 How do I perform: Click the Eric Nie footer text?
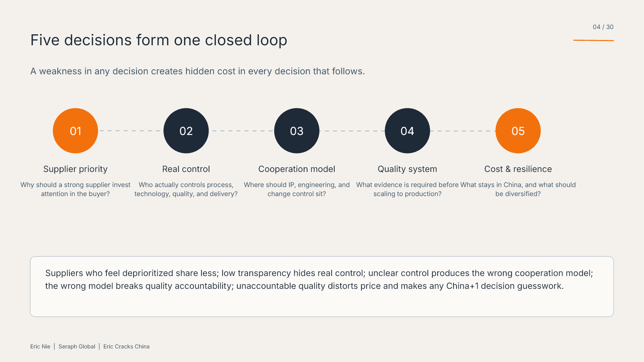pos(40,347)
